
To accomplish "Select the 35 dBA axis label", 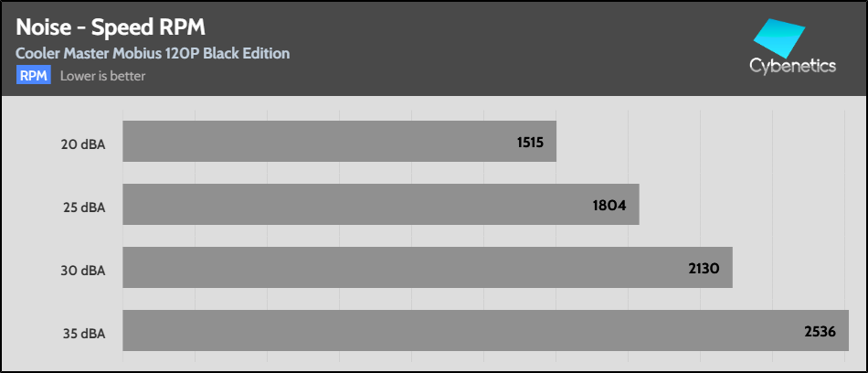I will [84, 332].
